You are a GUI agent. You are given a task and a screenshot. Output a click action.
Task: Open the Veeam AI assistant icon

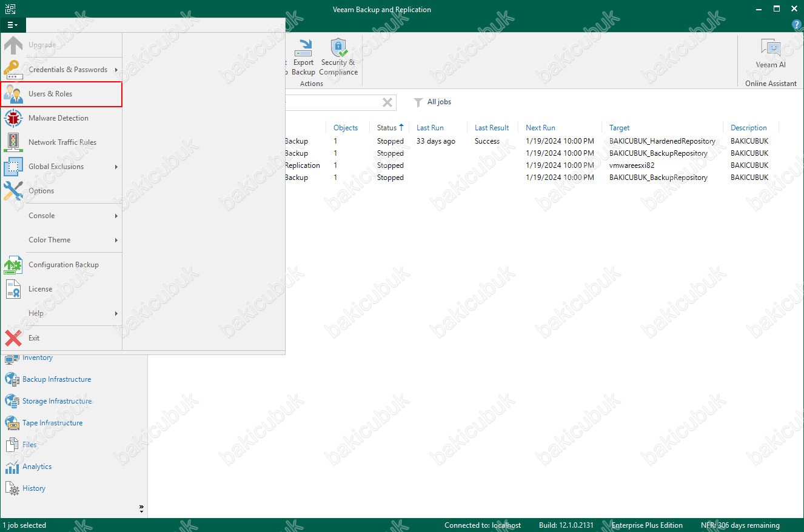click(x=770, y=48)
